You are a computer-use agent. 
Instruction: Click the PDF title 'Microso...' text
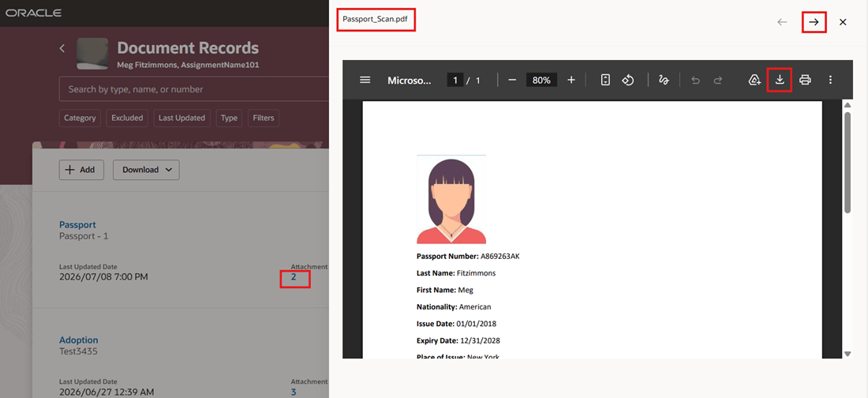tap(409, 81)
